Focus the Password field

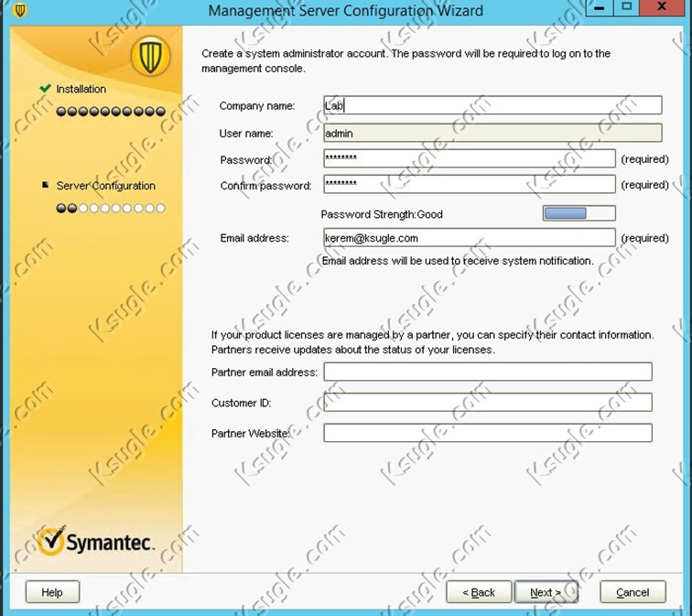(x=470, y=158)
